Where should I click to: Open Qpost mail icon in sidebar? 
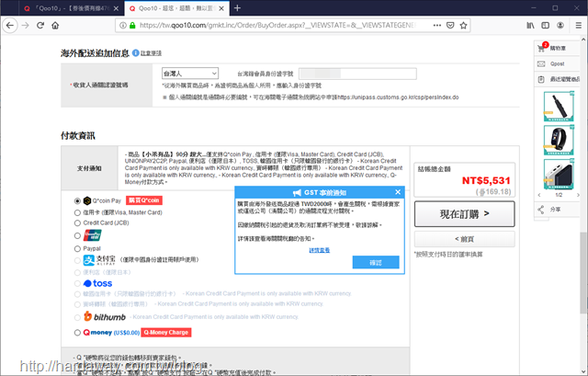click(541, 63)
